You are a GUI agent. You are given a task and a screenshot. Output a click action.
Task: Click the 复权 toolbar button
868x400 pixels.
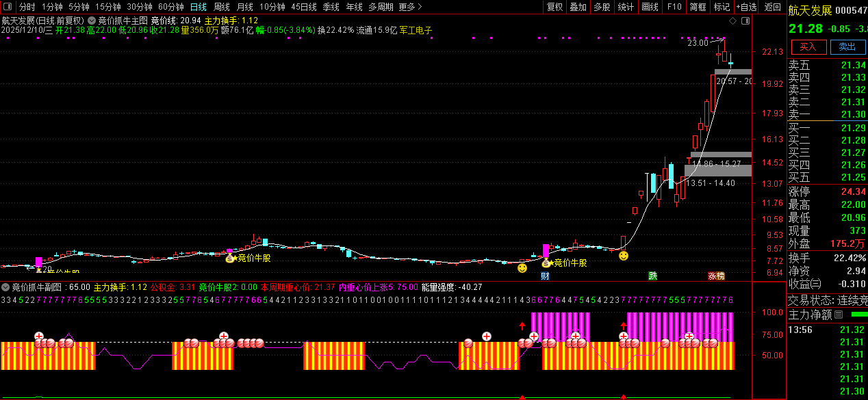554,7
